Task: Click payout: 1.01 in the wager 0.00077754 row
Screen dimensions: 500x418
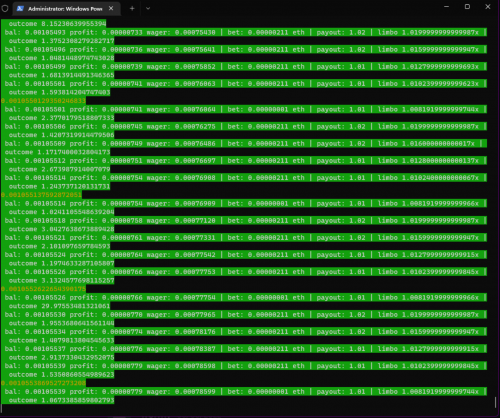Action: (341, 297)
